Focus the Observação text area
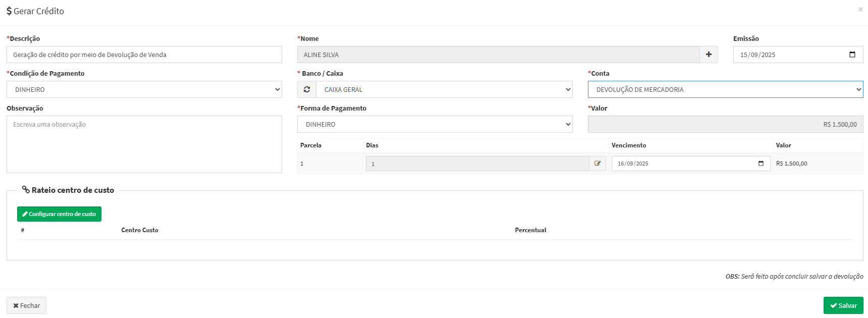Image resolution: width=868 pixels, height=318 pixels. point(144,144)
